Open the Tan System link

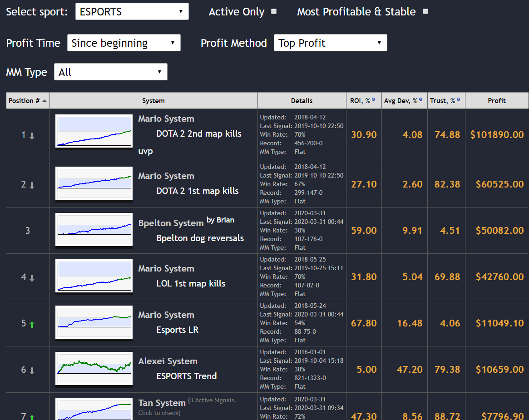coord(162,403)
